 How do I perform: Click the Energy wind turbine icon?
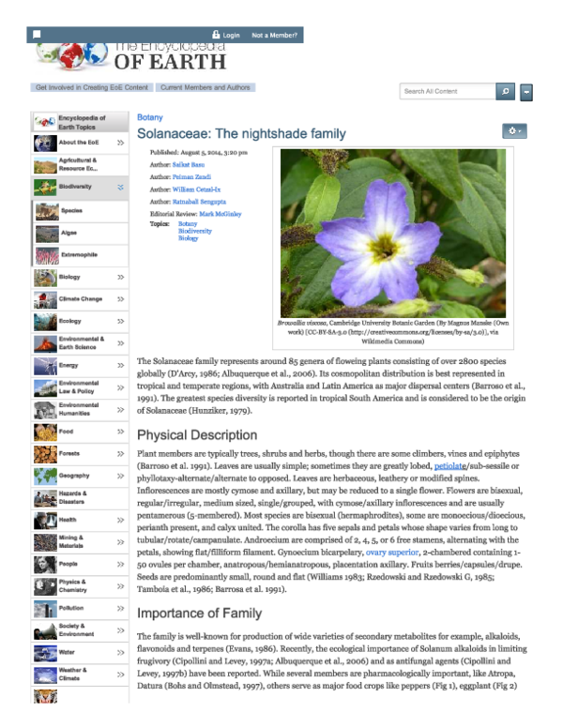point(45,366)
